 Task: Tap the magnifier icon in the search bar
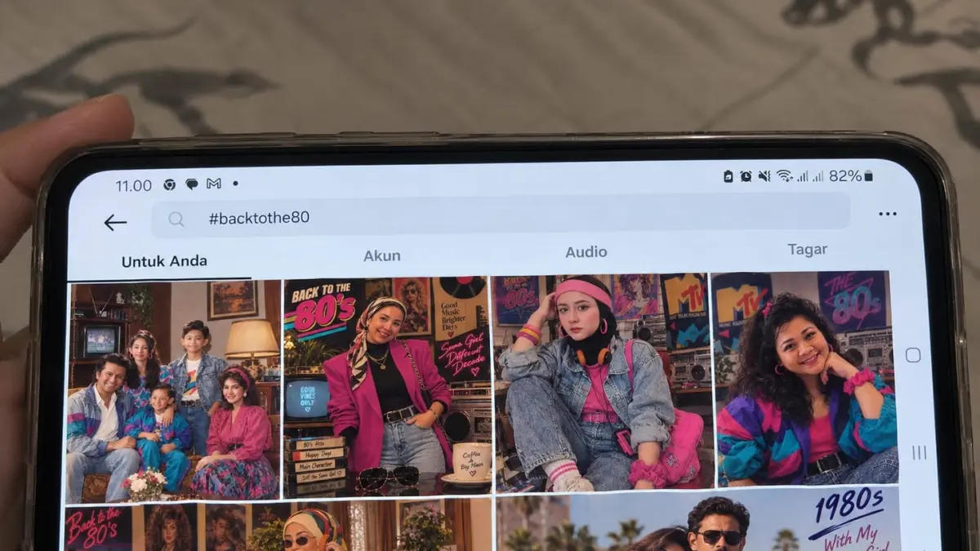click(x=176, y=219)
